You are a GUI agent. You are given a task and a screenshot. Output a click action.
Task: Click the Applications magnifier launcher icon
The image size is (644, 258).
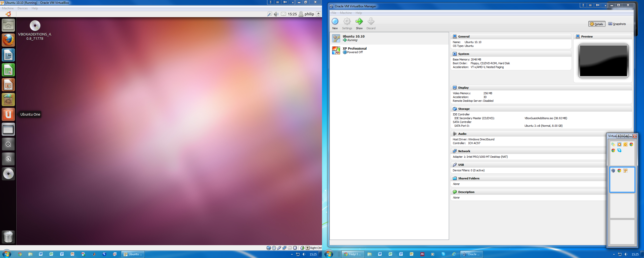8,144
